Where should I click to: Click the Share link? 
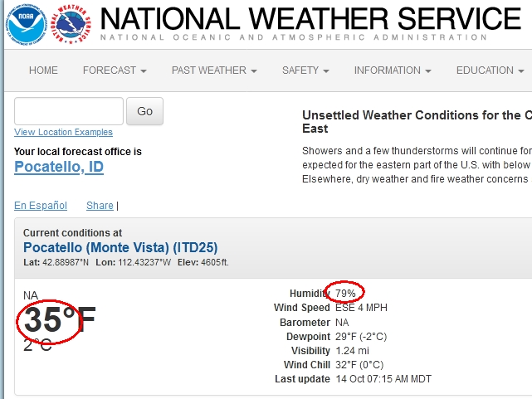tap(100, 206)
